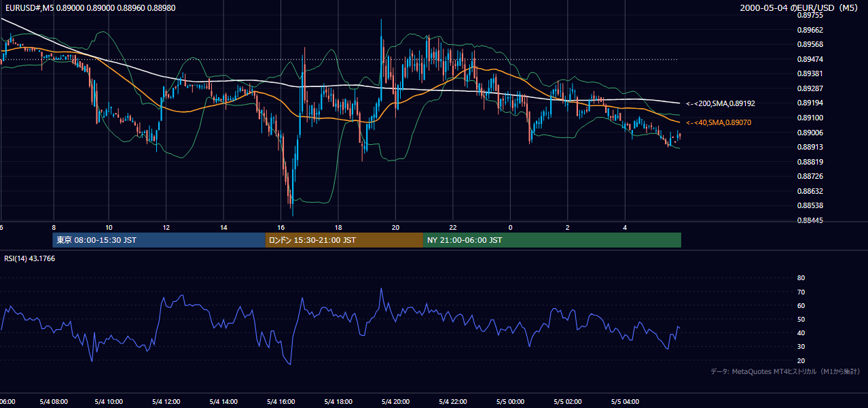
Task: Click the price axis value 0.88445
Action: pyautogui.click(x=810, y=220)
